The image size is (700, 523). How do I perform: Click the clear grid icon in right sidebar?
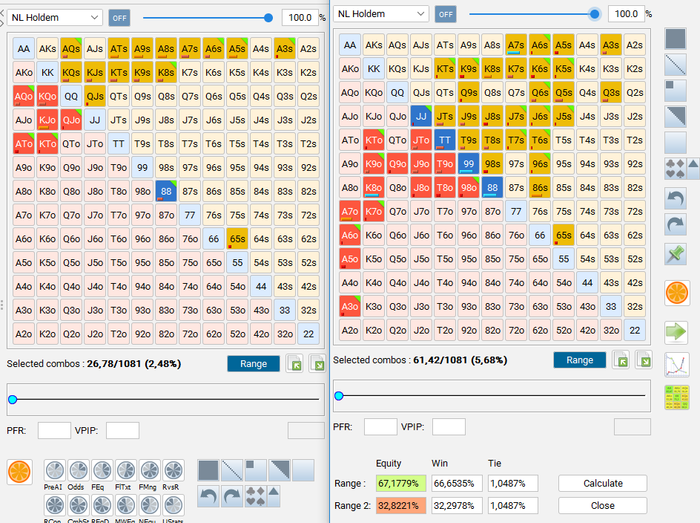coord(675,143)
